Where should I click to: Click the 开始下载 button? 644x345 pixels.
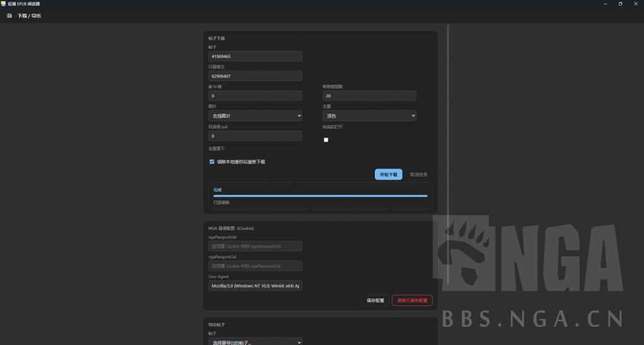(x=388, y=174)
